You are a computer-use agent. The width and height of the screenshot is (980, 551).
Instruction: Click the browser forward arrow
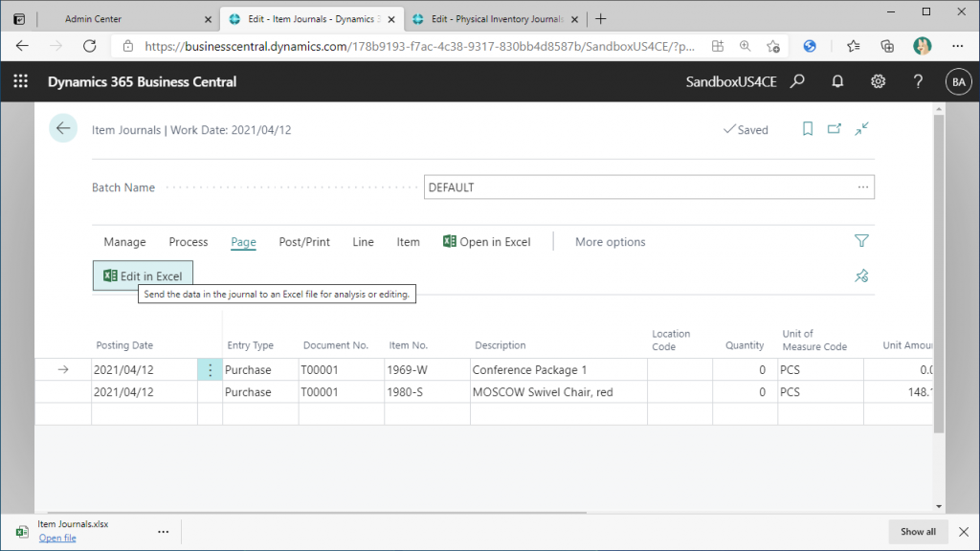click(x=56, y=46)
